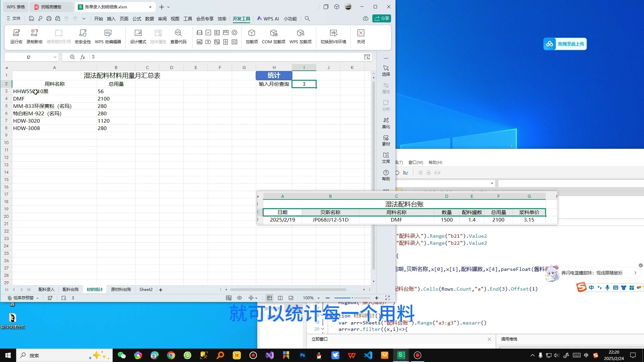Viewport: 644px width, 362px height.
Task: Click 查看代码 to view code
Action: (x=178, y=37)
